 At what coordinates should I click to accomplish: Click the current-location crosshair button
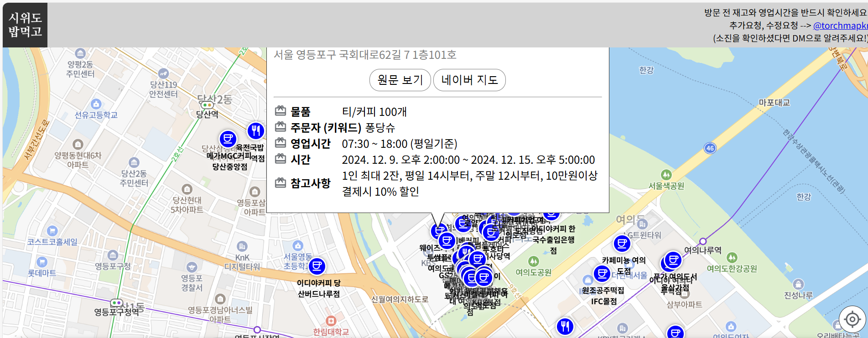pos(852,319)
